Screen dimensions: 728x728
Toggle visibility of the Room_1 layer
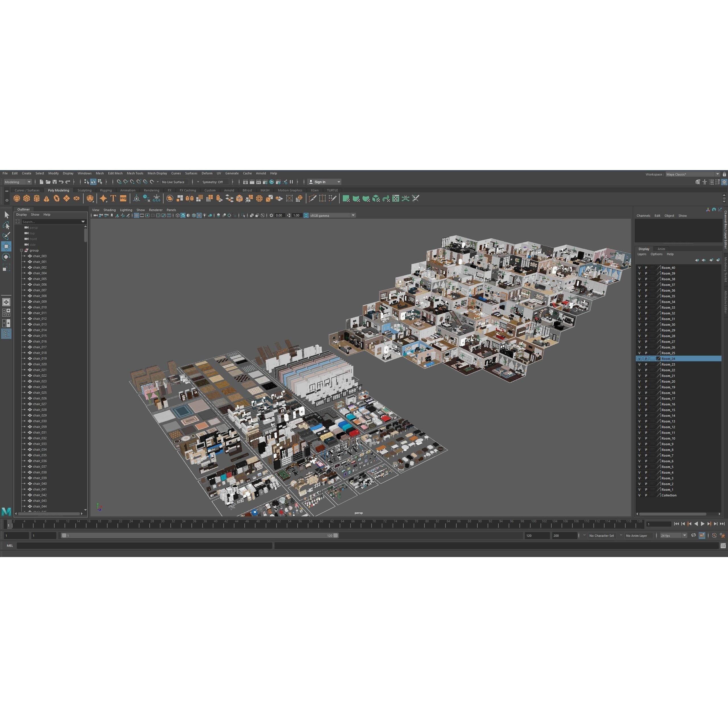pyautogui.click(x=640, y=490)
